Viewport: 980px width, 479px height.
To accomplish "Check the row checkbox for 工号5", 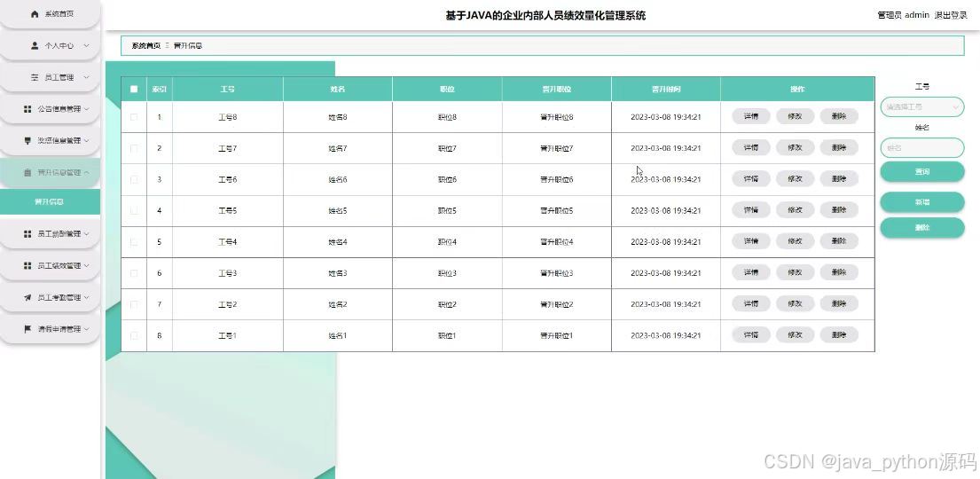I will (x=134, y=211).
